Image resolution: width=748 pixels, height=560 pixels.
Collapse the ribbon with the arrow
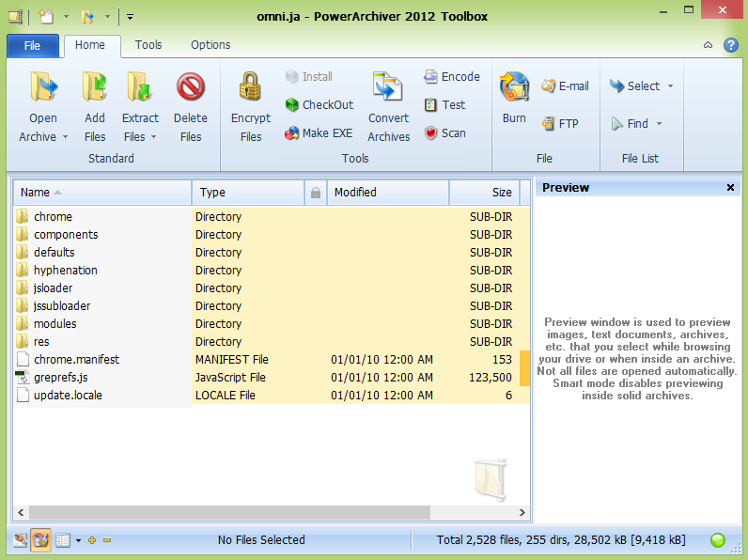[708, 45]
